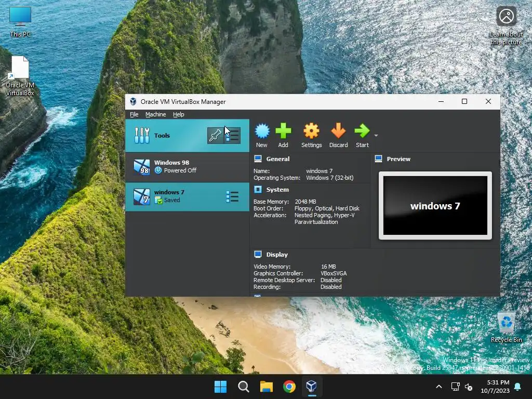Click Learn about this picture icon

(506, 25)
